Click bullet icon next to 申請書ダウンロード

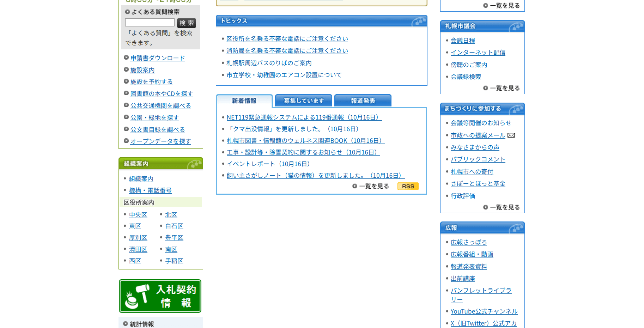coord(126,57)
